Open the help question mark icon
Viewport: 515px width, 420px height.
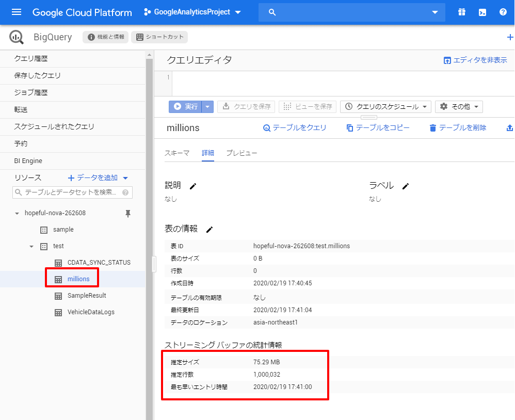(503, 12)
